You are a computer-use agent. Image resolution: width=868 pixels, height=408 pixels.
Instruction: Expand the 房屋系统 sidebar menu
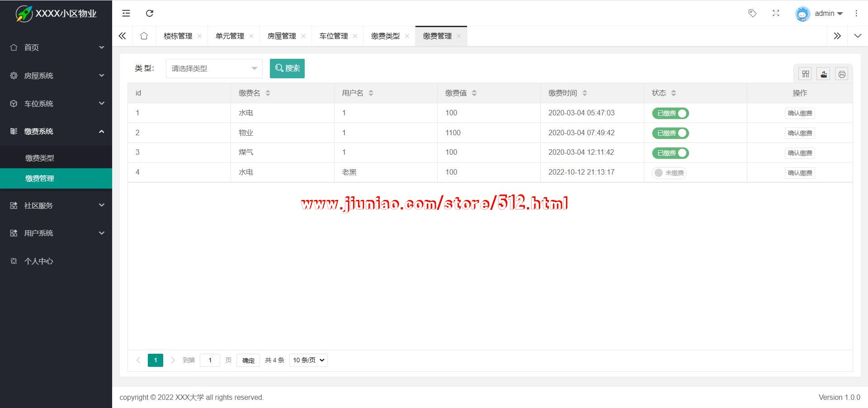(x=56, y=76)
